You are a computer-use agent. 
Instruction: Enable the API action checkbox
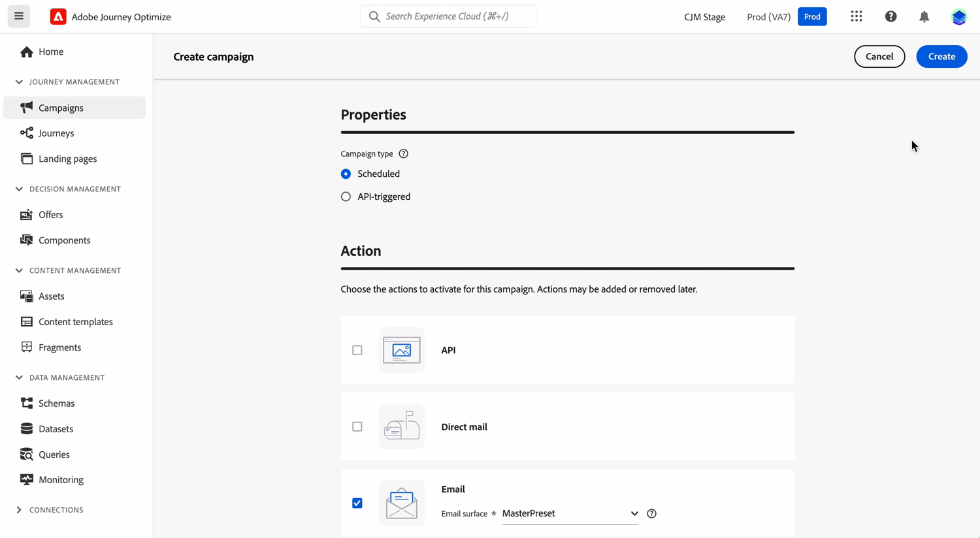(x=357, y=351)
